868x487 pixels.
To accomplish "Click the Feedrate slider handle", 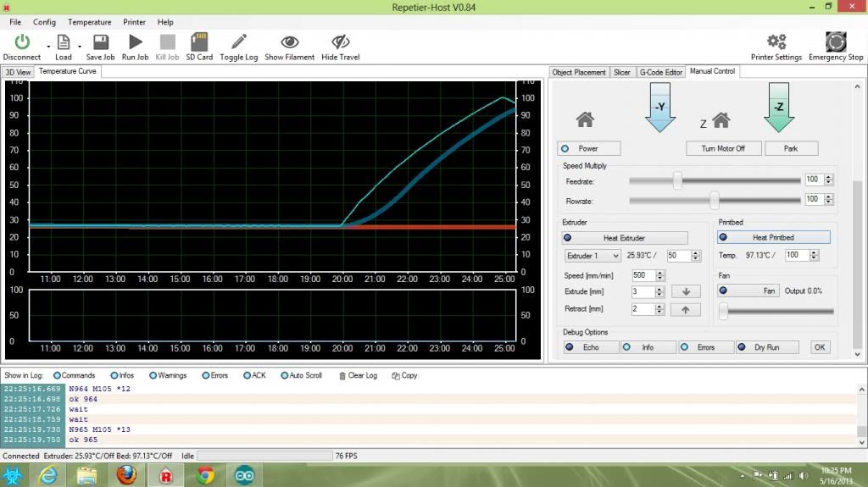I will (x=677, y=180).
